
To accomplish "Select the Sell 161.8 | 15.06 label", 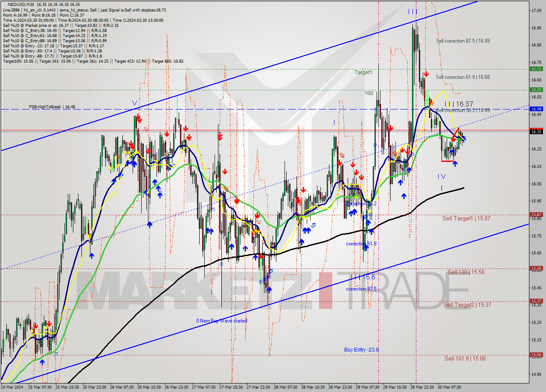I will (x=465, y=358).
